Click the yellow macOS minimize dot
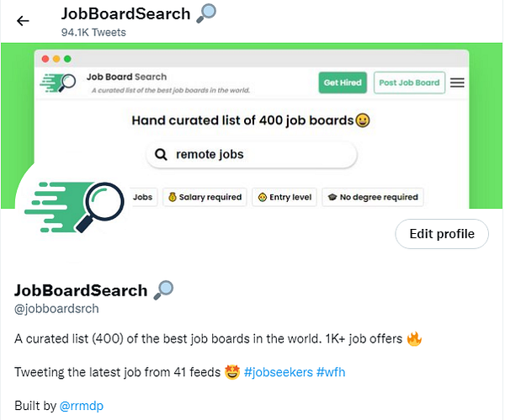Viewport: 505px width, 420px height. [x=56, y=59]
